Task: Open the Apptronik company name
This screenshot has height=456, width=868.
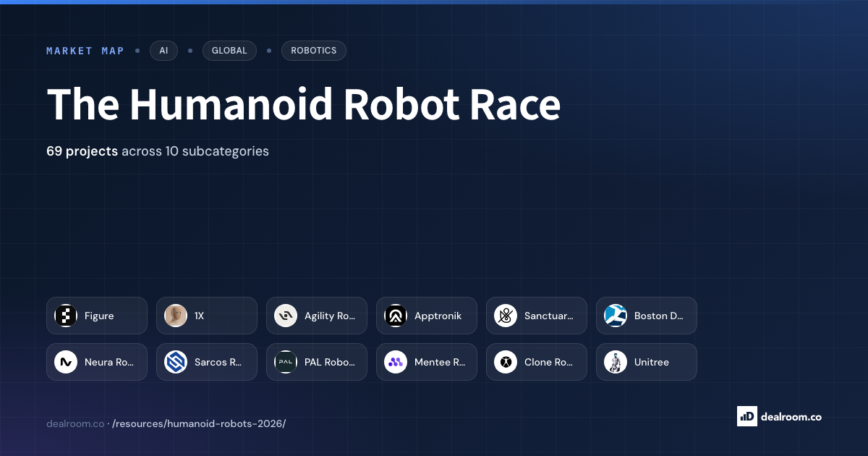Action: click(x=438, y=316)
